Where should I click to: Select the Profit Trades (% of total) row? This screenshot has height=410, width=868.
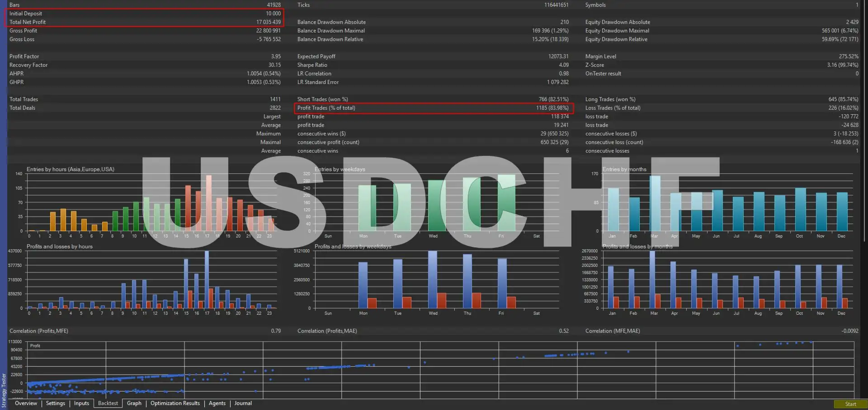[x=433, y=108]
